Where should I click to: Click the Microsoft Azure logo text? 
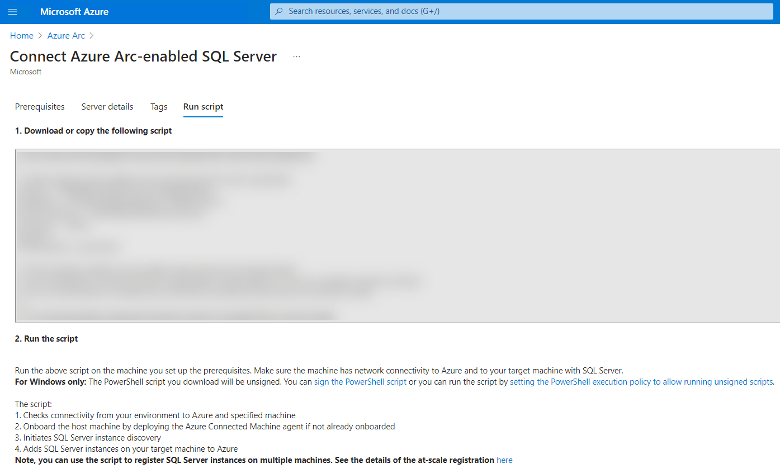74,11
